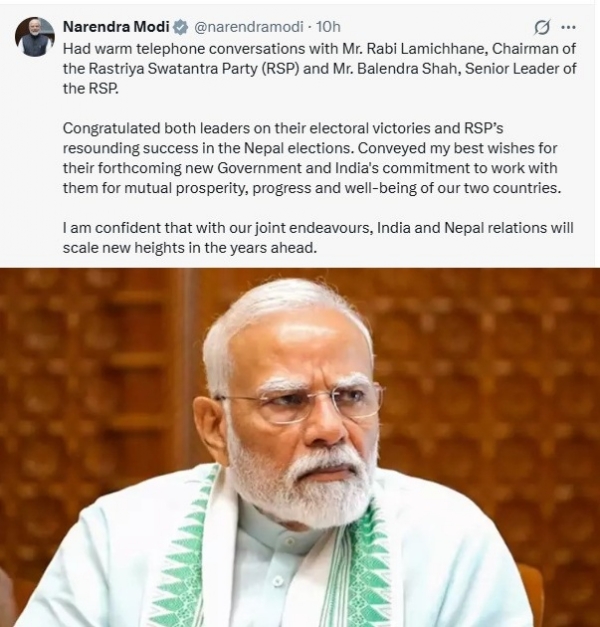Click the 10h post timestamp
This screenshot has height=627, width=600.
(328, 27)
